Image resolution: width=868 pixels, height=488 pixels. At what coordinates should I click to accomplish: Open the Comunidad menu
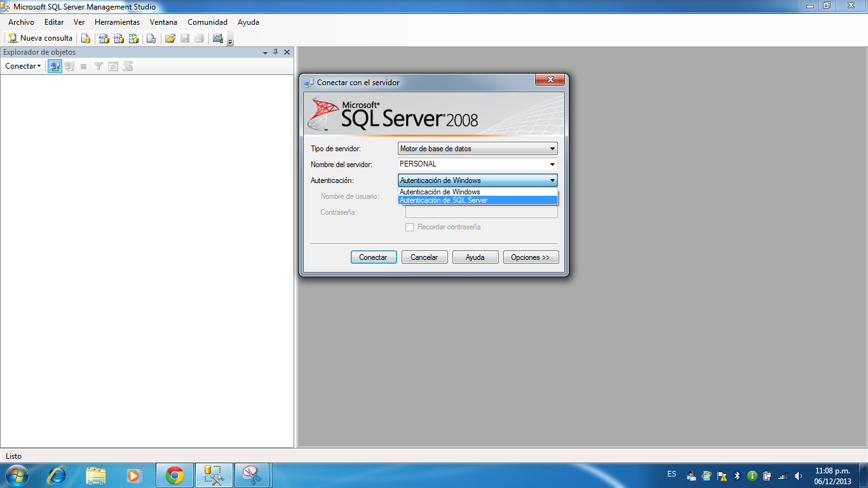(x=207, y=22)
